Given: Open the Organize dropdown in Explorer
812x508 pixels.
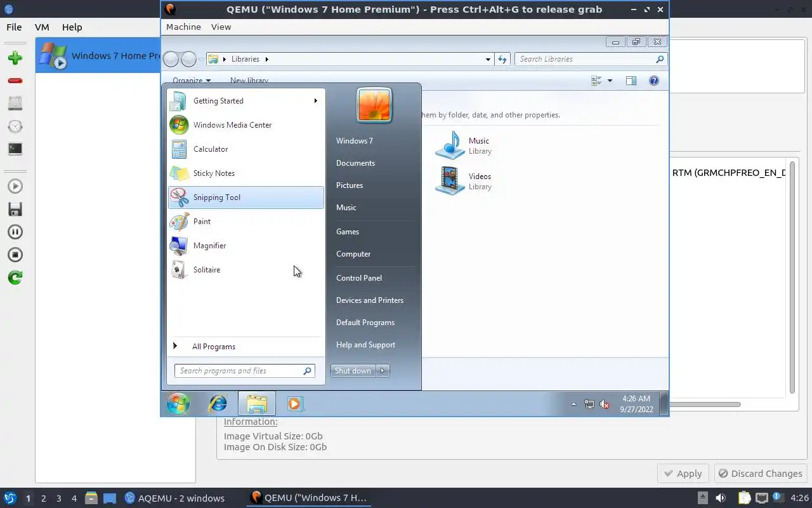Looking at the screenshot, I should tap(192, 80).
